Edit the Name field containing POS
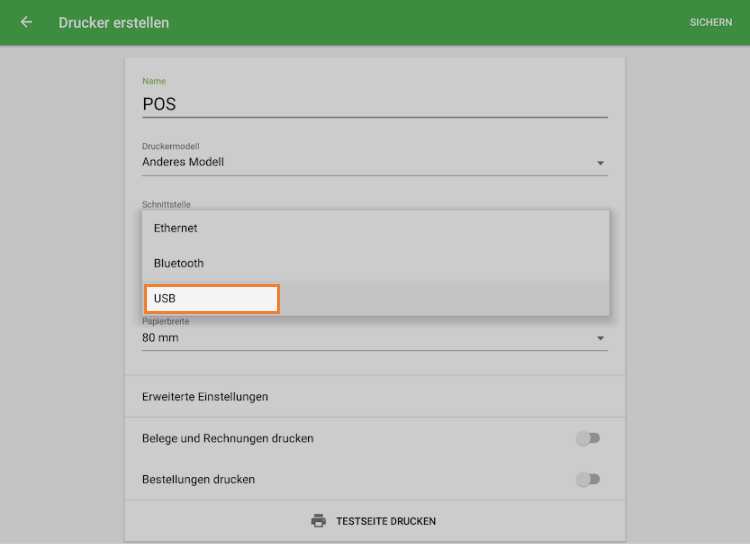The image size is (750, 544). 375,105
